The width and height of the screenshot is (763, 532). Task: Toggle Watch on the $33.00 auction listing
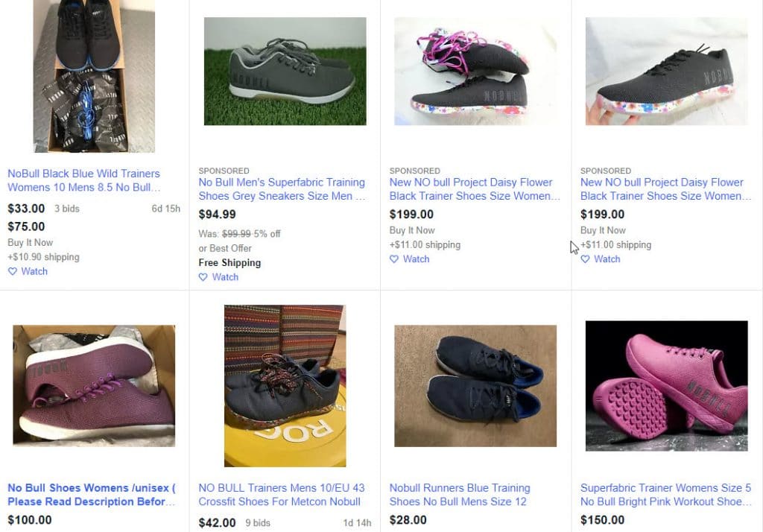(28, 271)
